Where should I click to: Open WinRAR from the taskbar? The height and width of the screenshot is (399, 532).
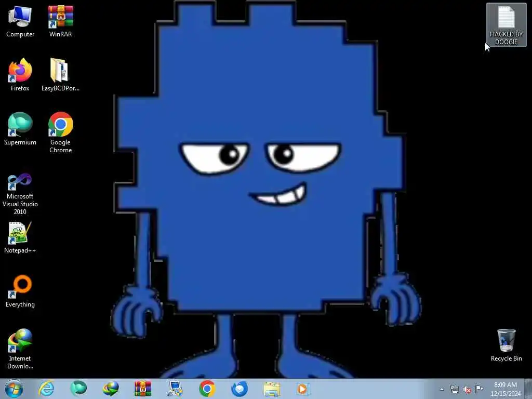[x=143, y=389]
